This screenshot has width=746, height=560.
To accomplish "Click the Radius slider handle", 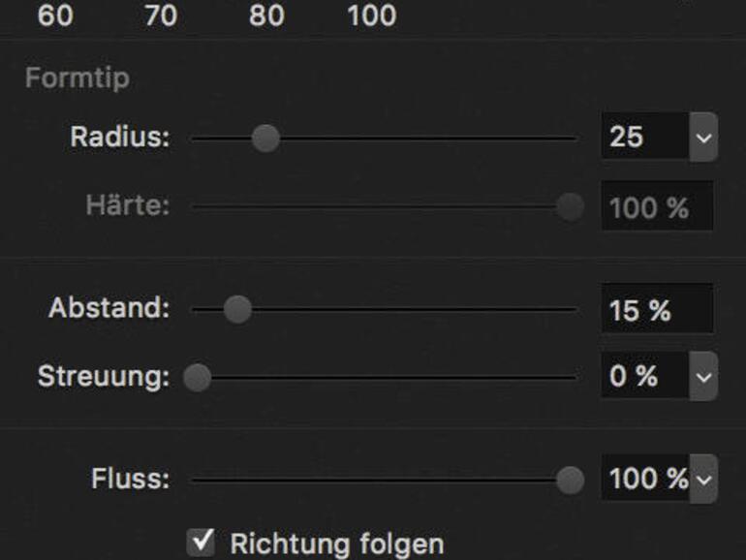I will (265, 138).
